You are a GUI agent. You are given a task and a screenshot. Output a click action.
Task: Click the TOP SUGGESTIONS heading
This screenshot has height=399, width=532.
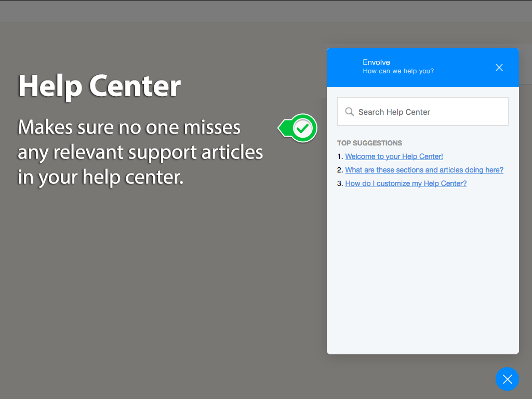[369, 143]
